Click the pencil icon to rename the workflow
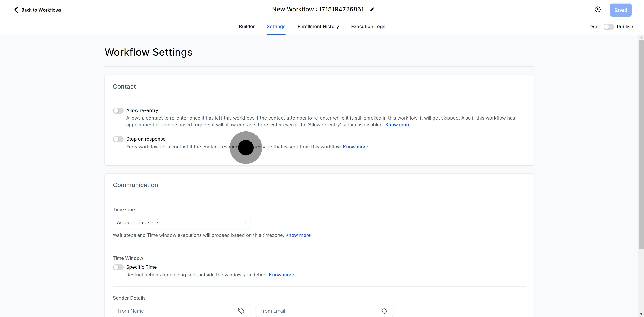The height and width of the screenshot is (317, 644). tap(372, 9)
